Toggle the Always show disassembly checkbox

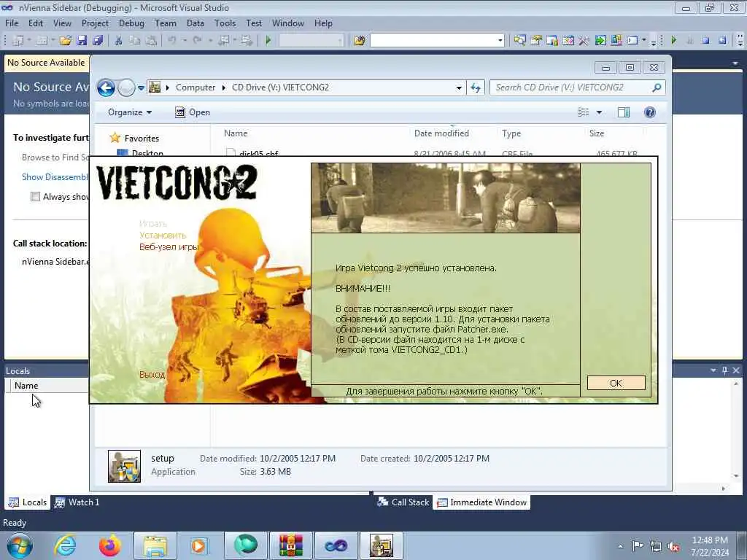click(x=35, y=197)
